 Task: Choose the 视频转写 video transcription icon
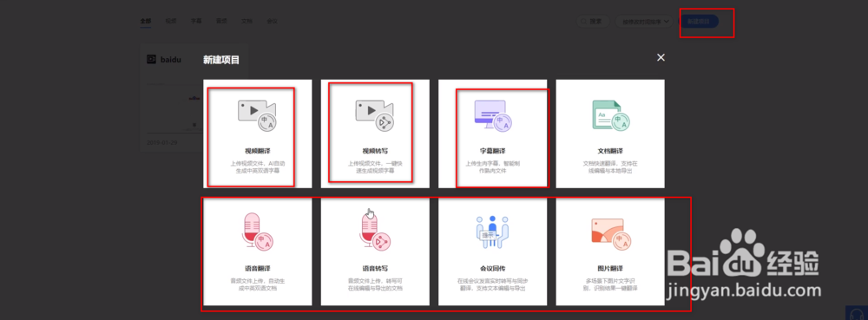(375, 115)
